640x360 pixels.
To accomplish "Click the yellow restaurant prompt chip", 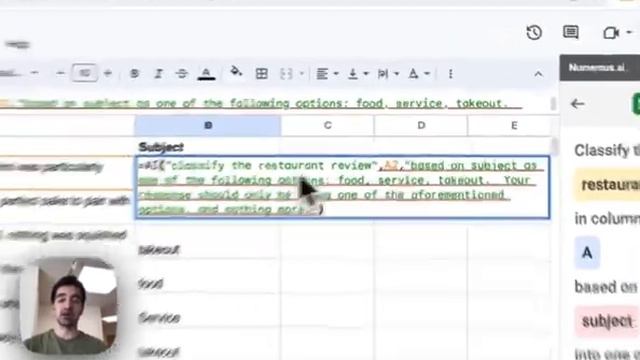I will (x=607, y=185).
